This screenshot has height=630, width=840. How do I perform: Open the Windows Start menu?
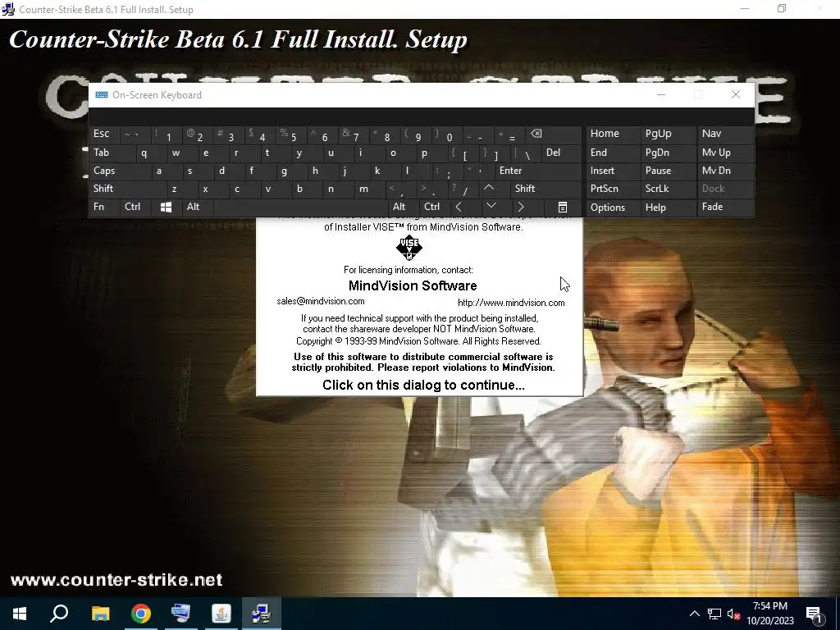20,614
